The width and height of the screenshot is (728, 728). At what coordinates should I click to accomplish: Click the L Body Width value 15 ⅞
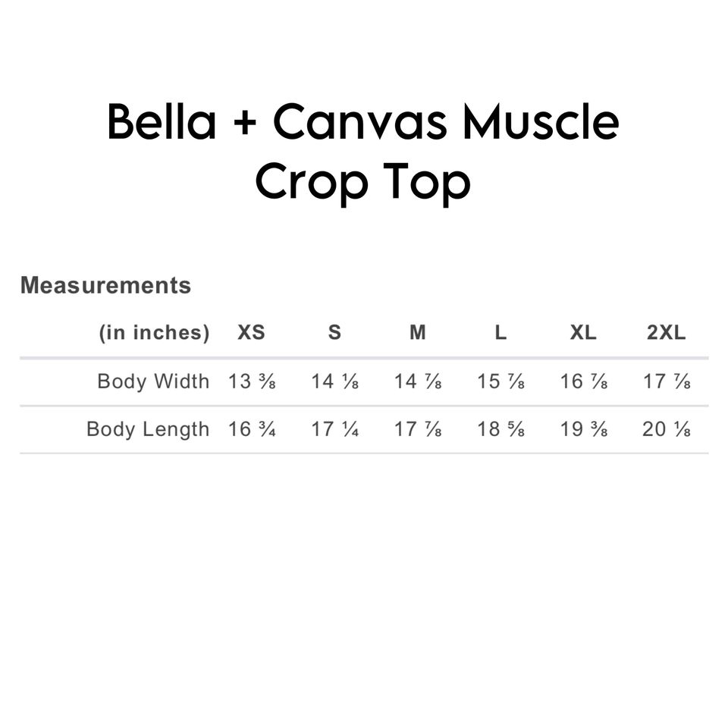click(x=500, y=381)
